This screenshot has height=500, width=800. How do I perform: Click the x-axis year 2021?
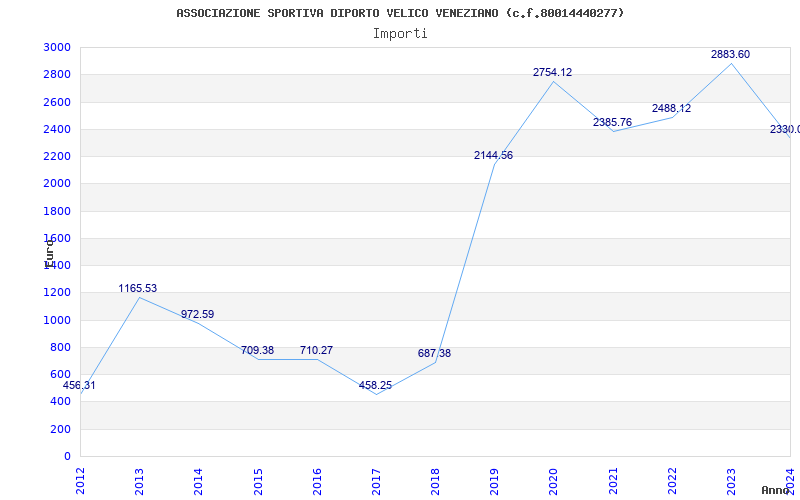click(613, 481)
